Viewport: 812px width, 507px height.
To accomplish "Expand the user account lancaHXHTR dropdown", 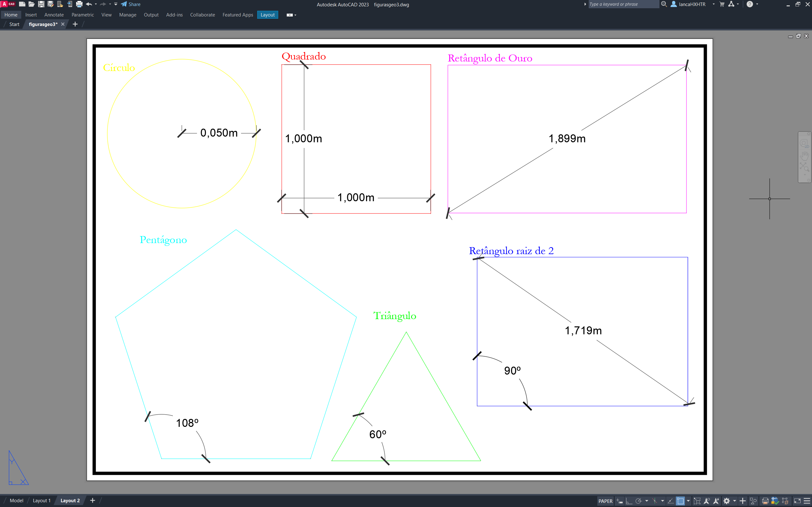I will 714,4.
